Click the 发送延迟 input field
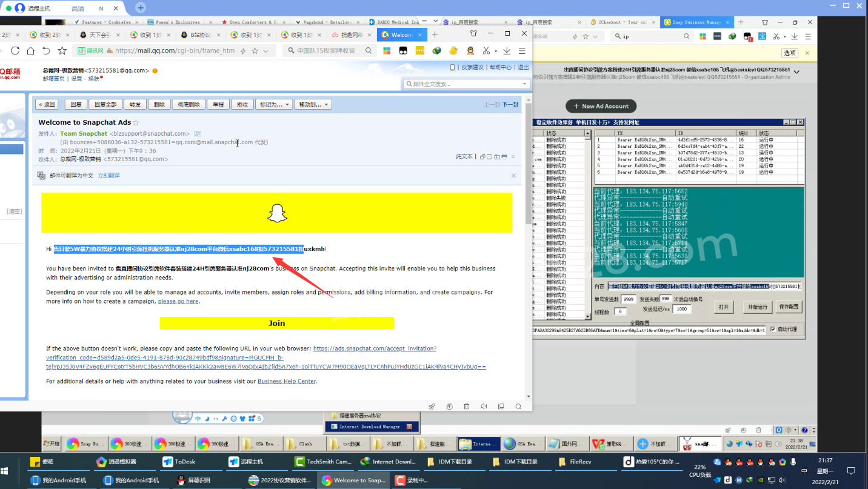Screen dimensions: 868x489 pyautogui.click(x=682, y=309)
